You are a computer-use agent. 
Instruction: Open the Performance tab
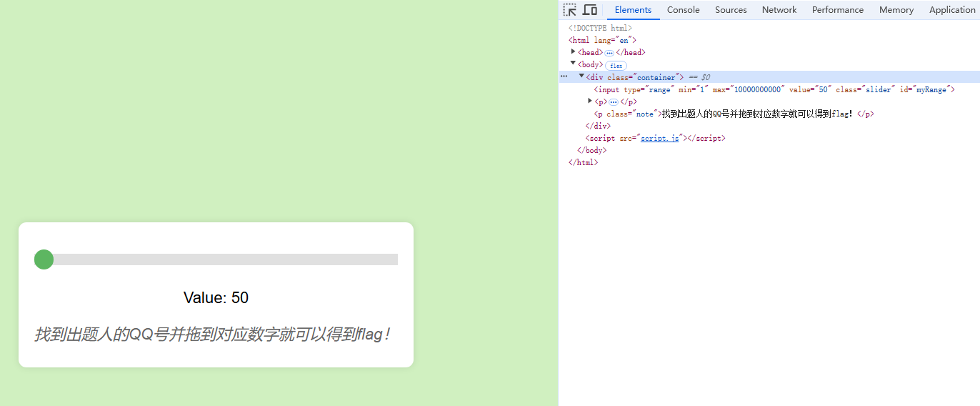coord(838,10)
